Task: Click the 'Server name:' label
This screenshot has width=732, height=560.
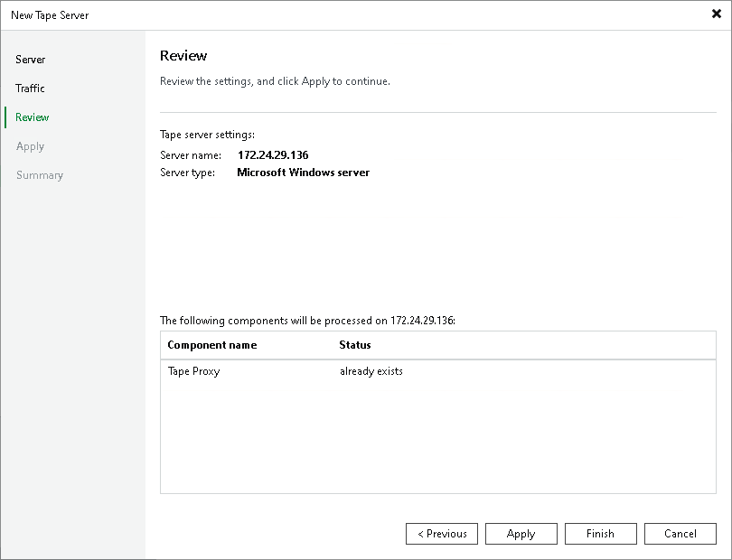Action: coord(191,155)
